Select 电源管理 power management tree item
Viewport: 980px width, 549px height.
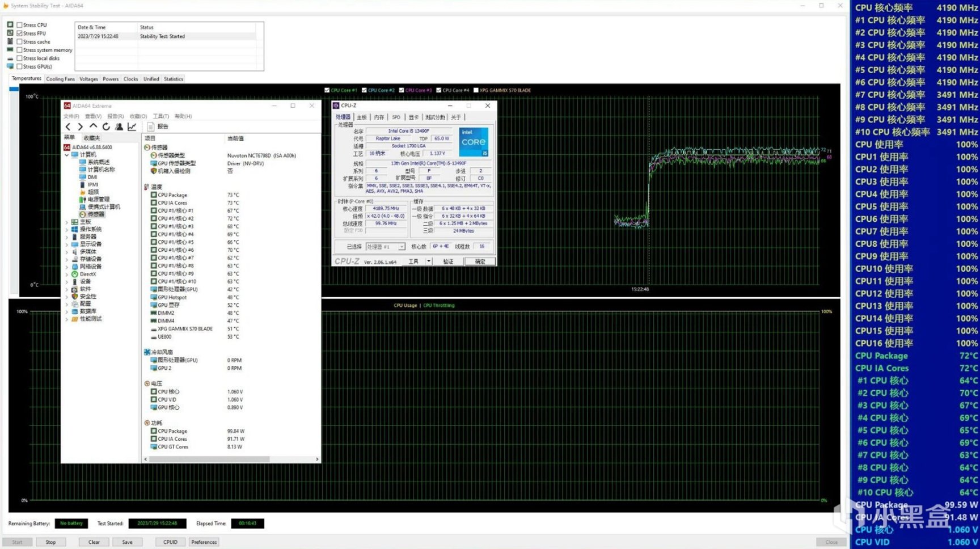pyautogui.click(x=98, y=199)
